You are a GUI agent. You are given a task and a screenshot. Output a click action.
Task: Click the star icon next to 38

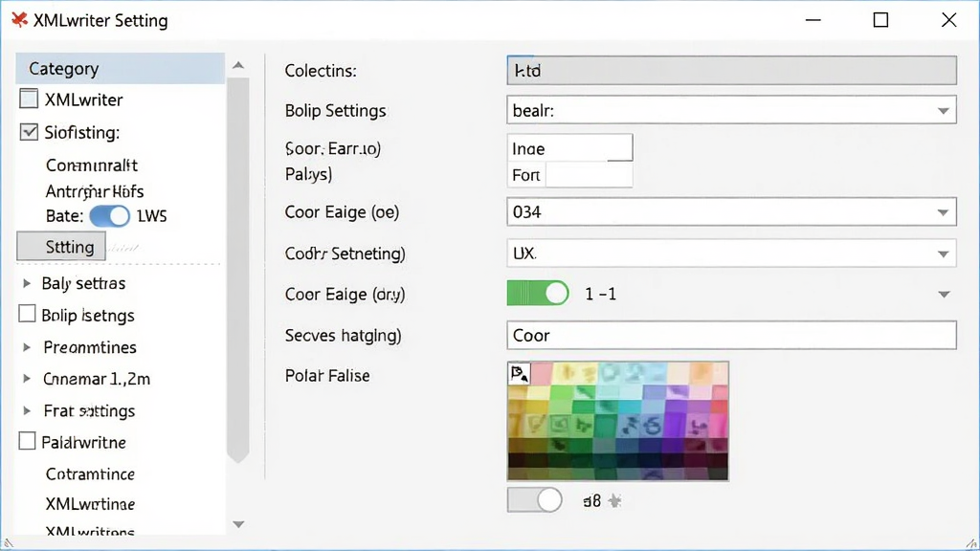[615, 501]
